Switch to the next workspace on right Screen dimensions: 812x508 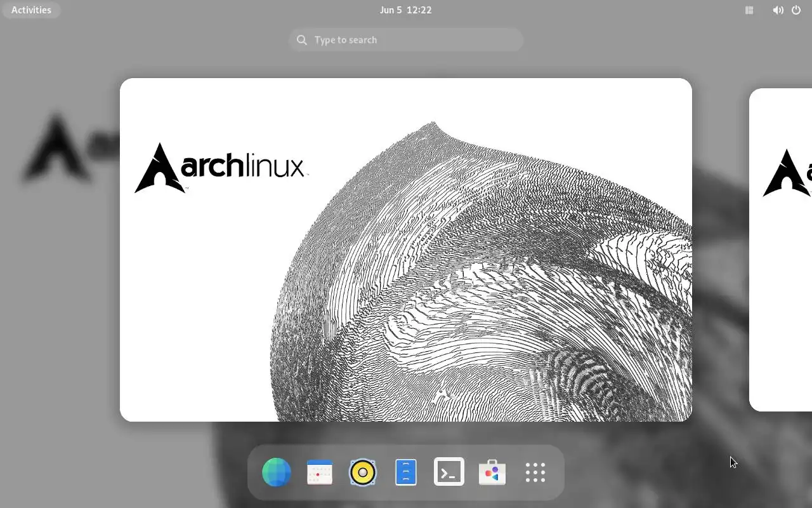[x=781, y=250]
